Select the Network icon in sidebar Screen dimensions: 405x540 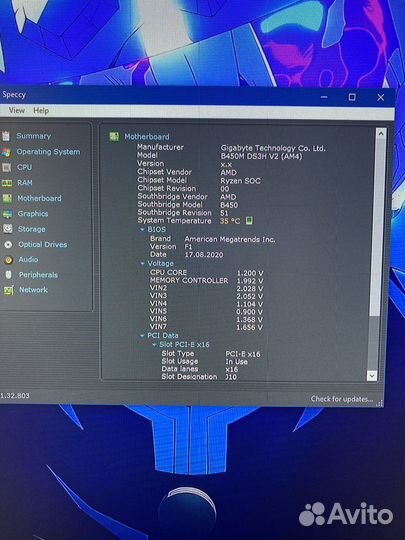[9, 290]
